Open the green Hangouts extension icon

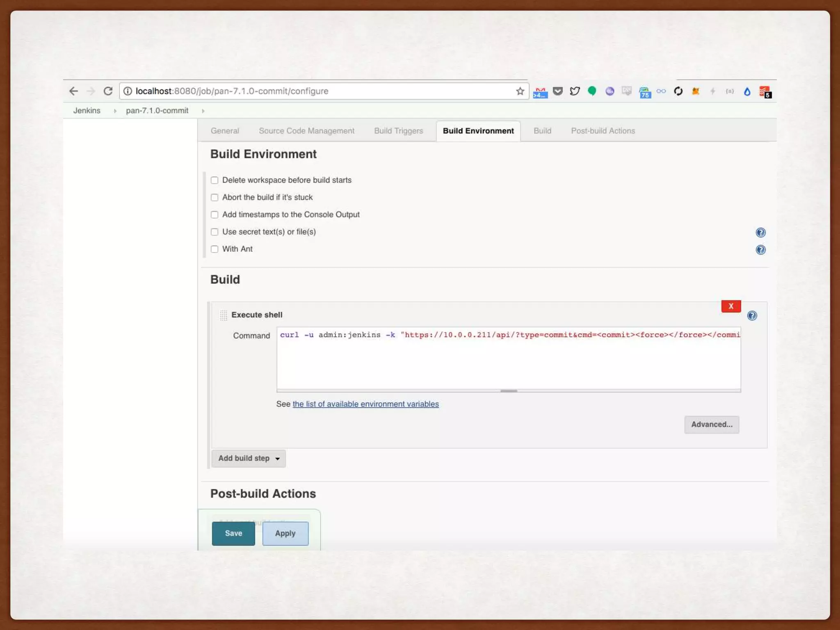[592, 91]
